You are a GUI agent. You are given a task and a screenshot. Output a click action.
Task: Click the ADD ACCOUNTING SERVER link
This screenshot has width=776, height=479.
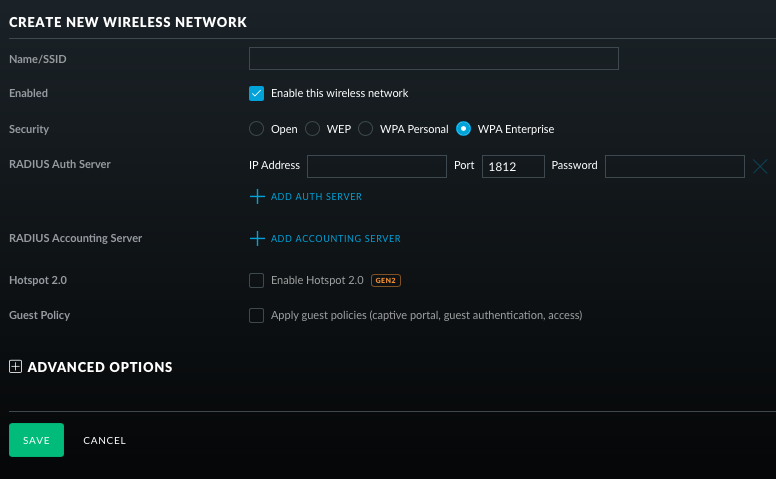coord(336,239)
